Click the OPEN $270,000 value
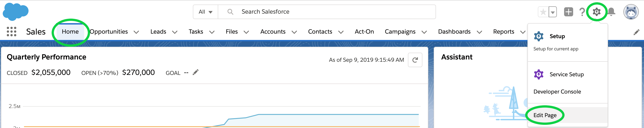 (139, 72)
